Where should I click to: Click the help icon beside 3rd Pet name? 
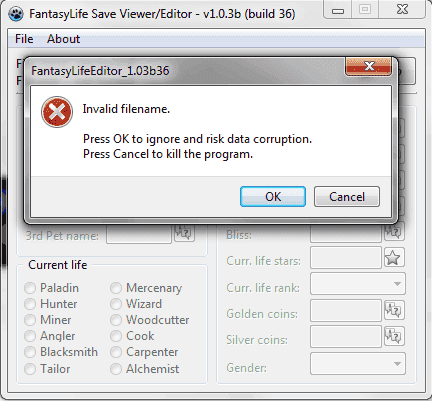tap(184, 233)
